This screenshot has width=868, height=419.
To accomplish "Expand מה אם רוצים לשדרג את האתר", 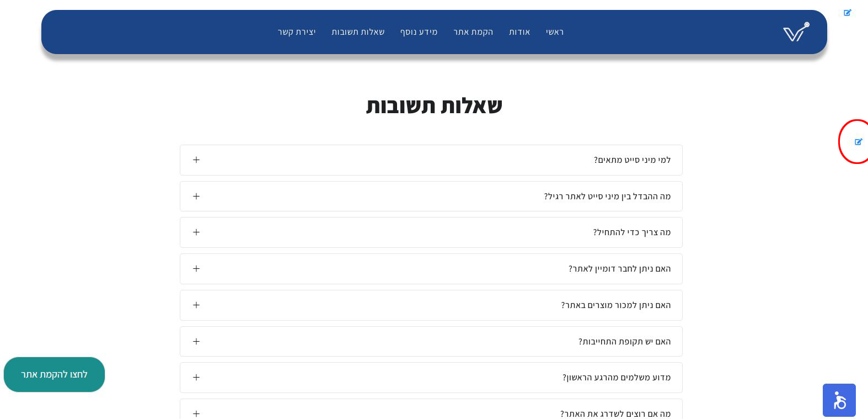I will pos(431,410).
